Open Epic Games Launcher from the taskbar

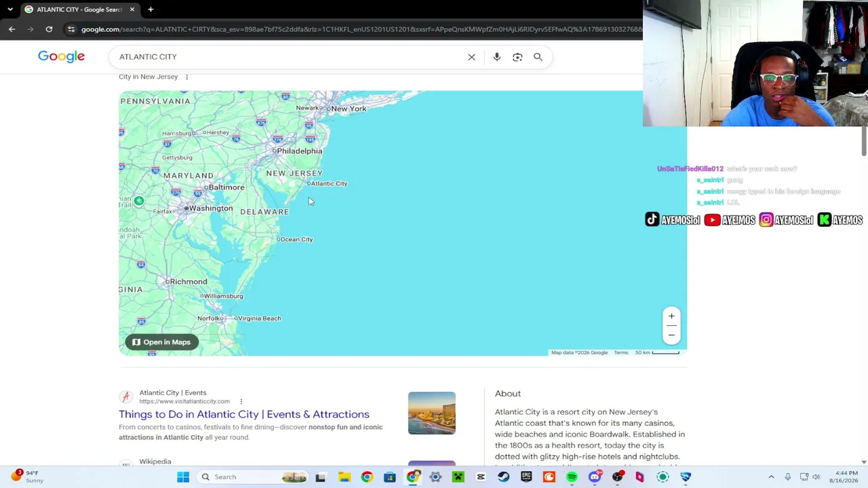526,476
